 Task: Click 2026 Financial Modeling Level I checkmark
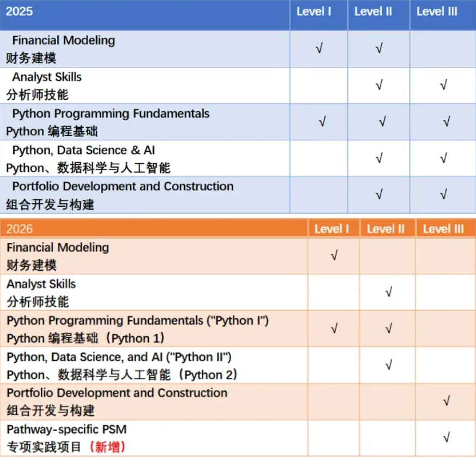coord(334,255)
